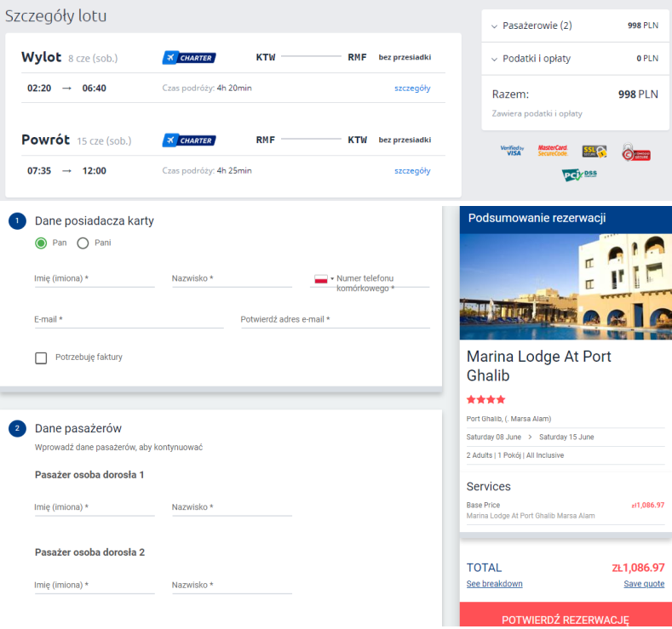Open szczegóły link for the Powrót flight
Viewport: 672px width, 629px height.
[412, 171]
